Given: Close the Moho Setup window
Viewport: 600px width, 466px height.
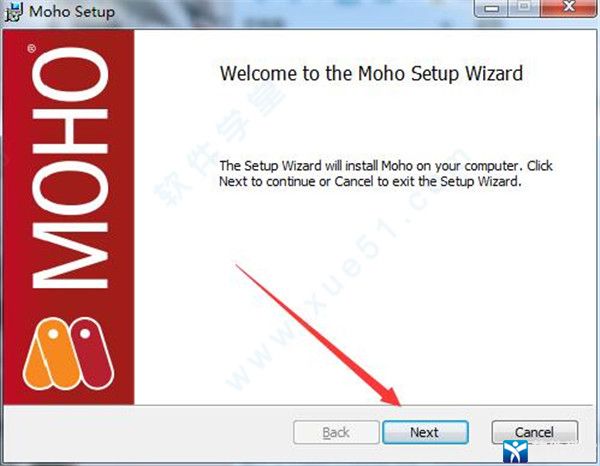Looking at the screenshot, I should [x=569, y=8].
